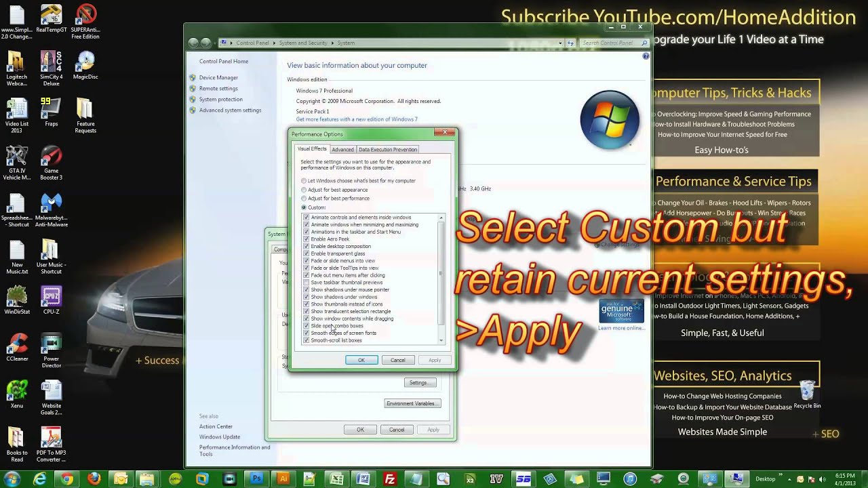The height and width of the screenshot is (488, 868).
Task: Click Get more features with new edition link
Action: coord(357,119)
